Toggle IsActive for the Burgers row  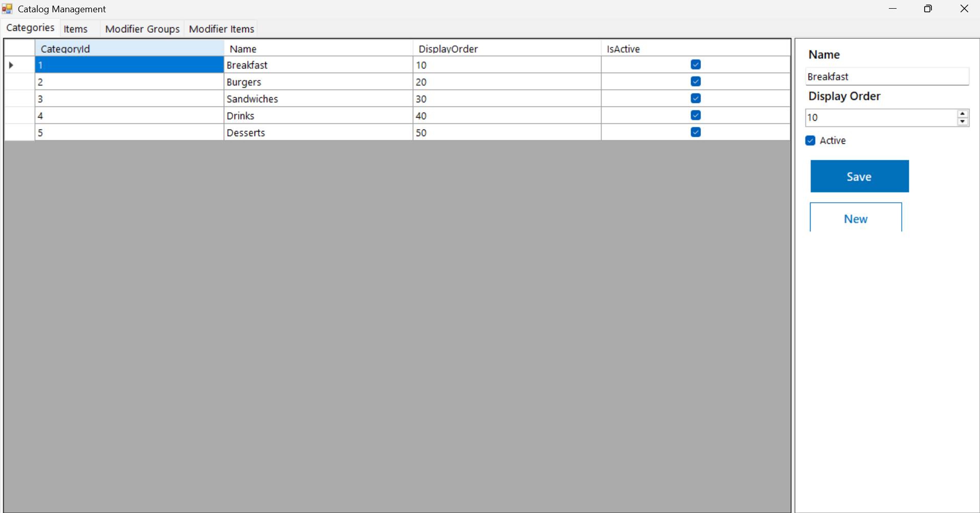695,81
